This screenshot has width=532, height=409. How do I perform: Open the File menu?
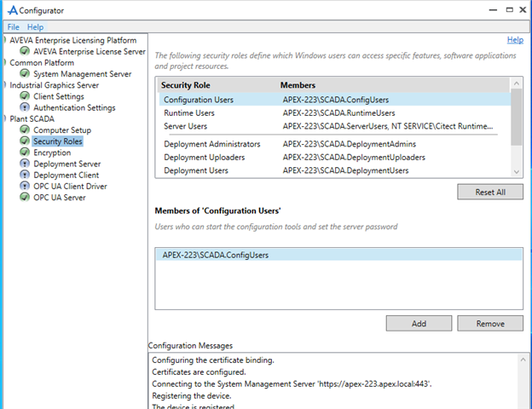click(x=14, y=26)
